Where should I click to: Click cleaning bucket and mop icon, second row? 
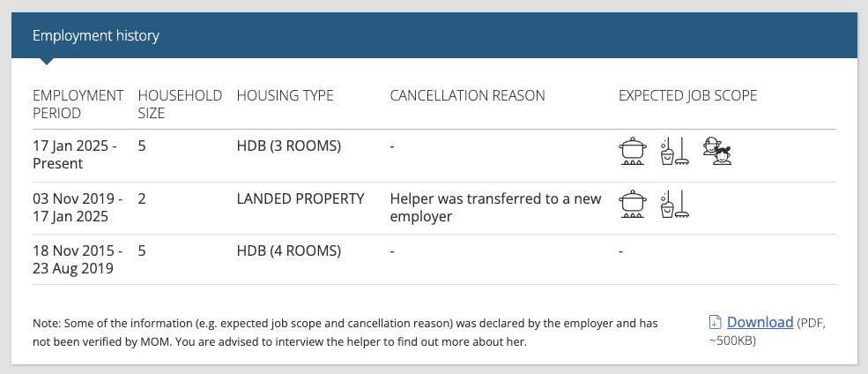pyautogui.click(x=675, y=204)
